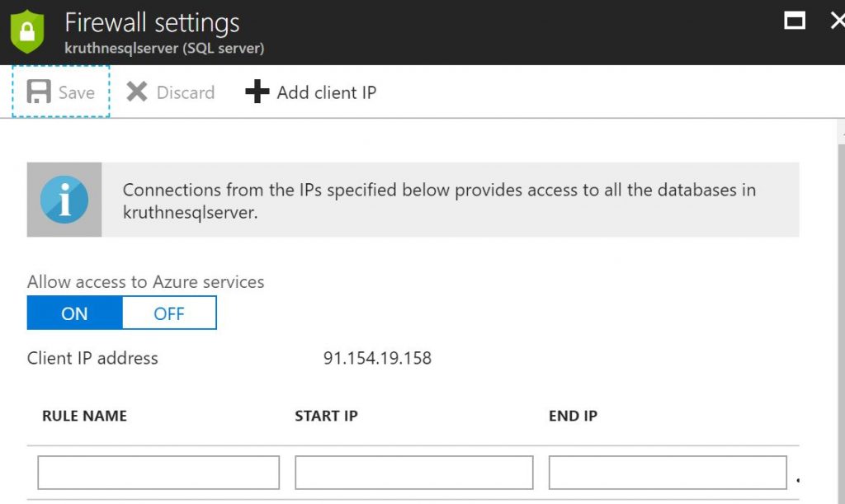Enable access to Azure services via ON
Image resolution: width=845 pixels, height=504 pixels.
tap(74, 313)
